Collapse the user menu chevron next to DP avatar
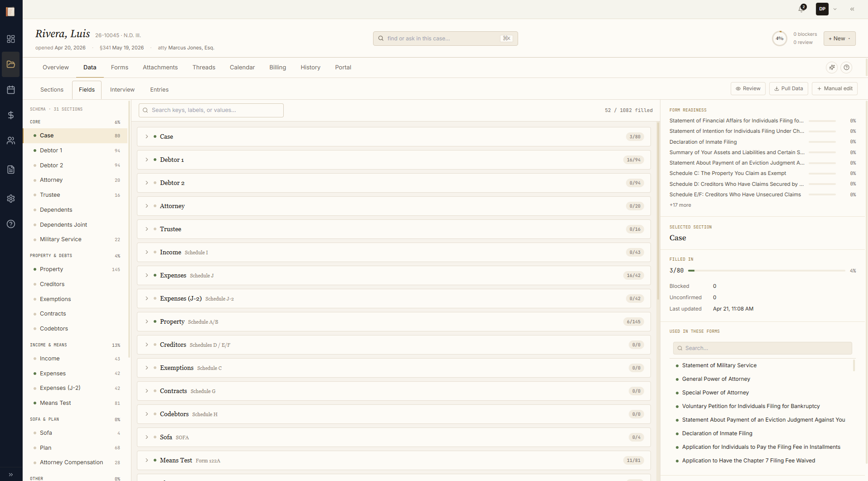The width and height of the screenshot is (868, 481). click(835, 9)
